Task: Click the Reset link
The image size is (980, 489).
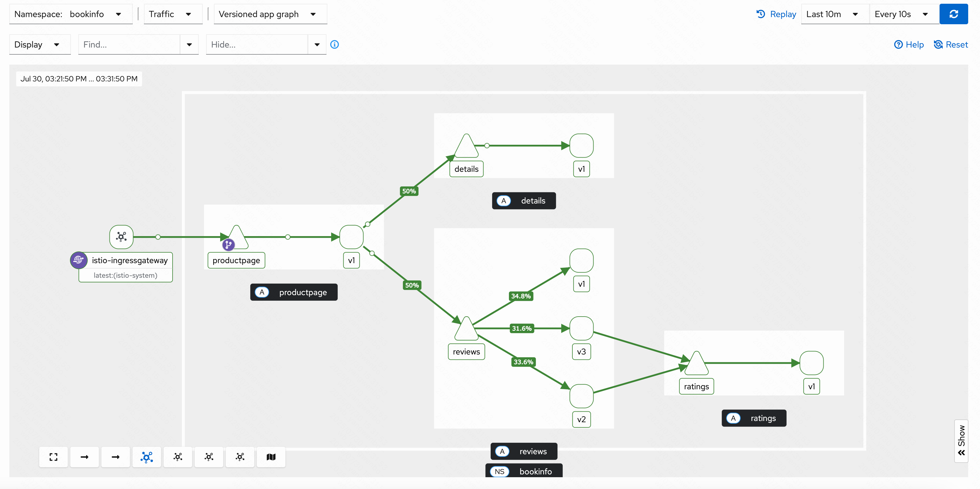Action: click(x=951, y=44)
